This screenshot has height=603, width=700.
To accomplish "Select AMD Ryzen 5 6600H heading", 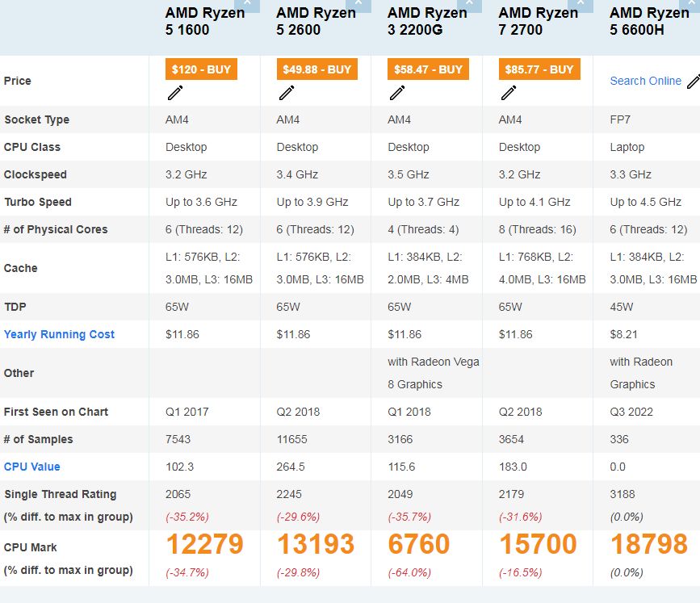I will (650, 21).
